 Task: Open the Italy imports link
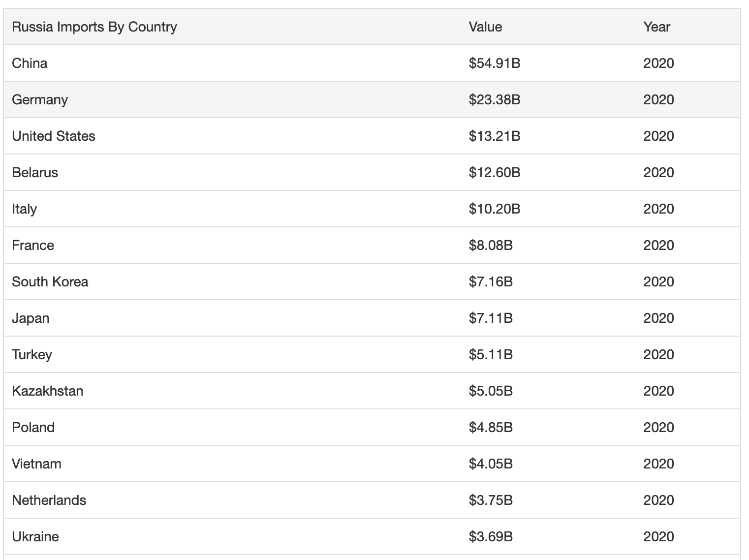coord(24,209)
